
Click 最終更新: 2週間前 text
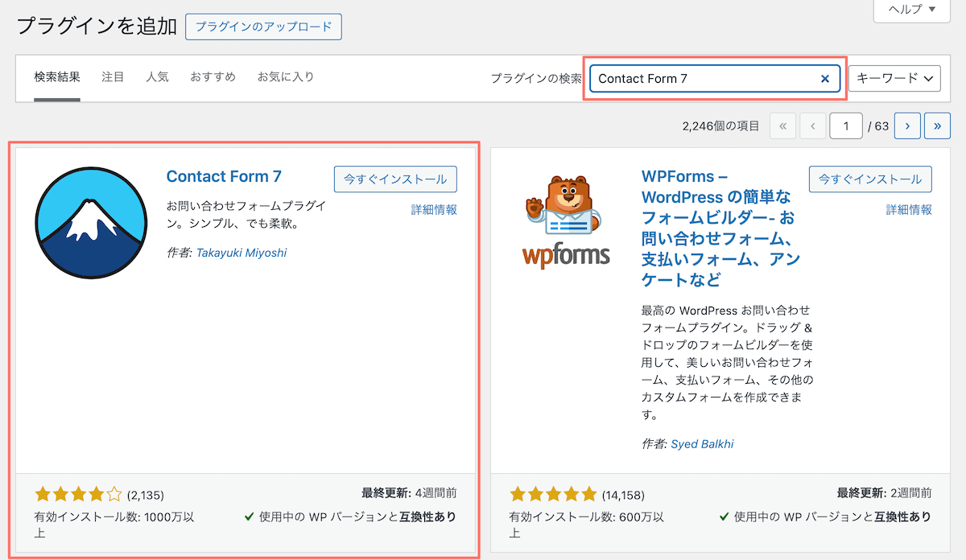[x=884, y=492]
